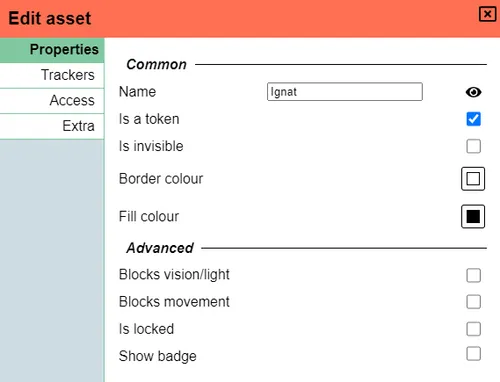Uncheck the Is a token checkbox
This screenshot has height=382, width=500.
click(473, 119)
